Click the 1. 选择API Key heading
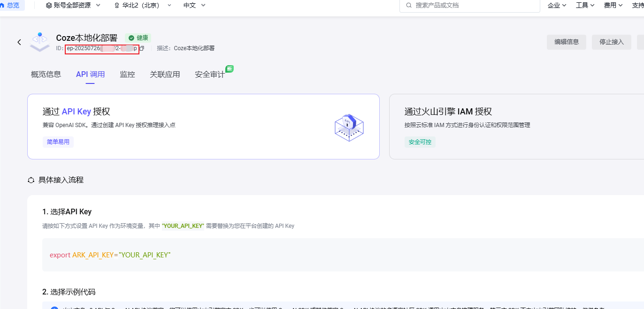This screenshot has width=644, height=309. pyautogui.click(x=67, y=211)
